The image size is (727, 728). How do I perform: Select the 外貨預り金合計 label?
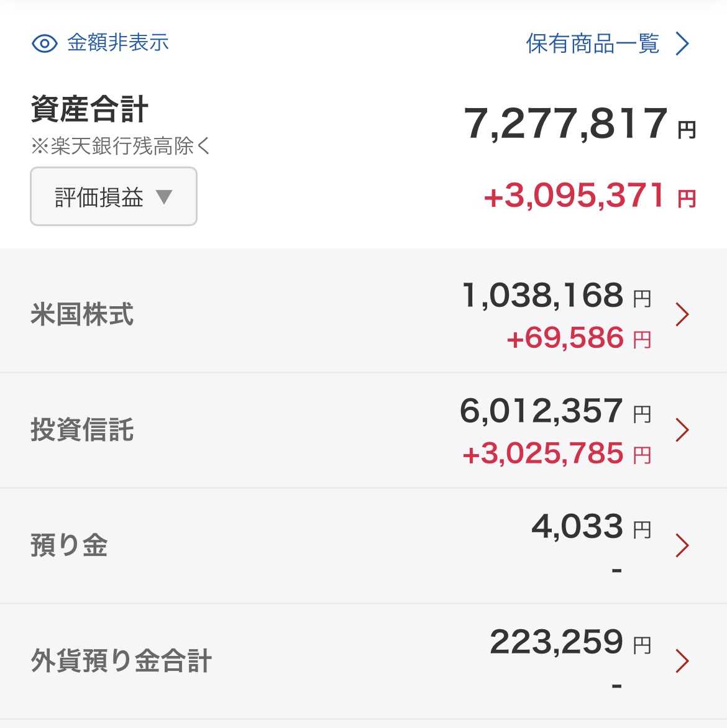point(121,661)
